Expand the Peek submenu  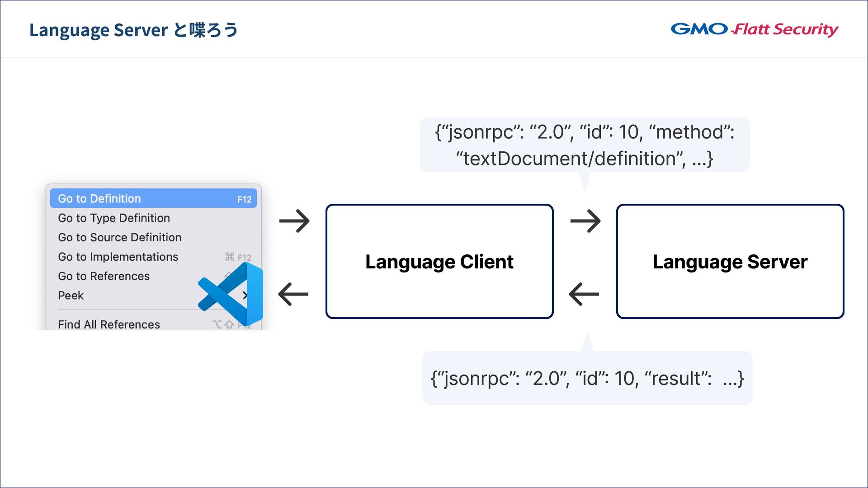(71, 296)
